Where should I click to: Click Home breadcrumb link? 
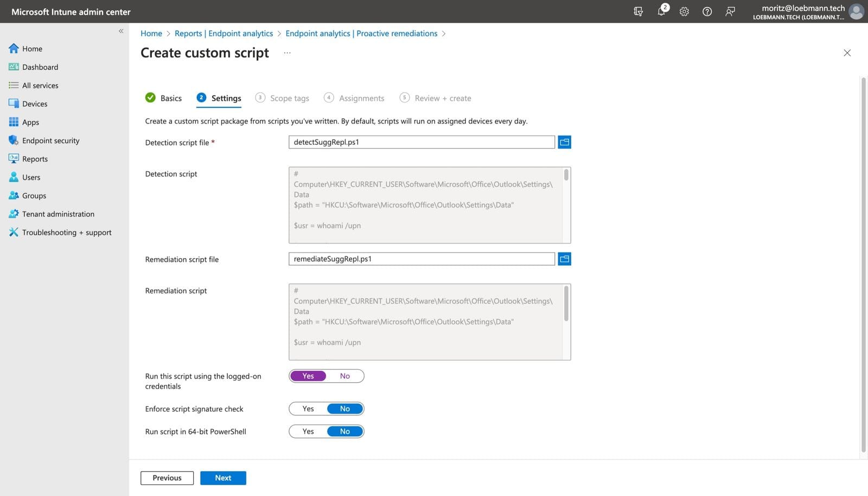point(151,34)
